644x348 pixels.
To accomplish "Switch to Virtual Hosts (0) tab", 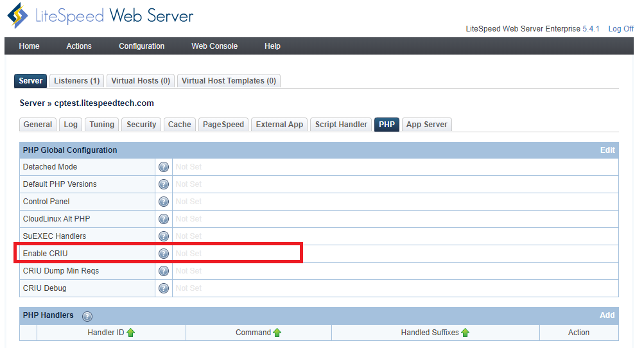I will (x=141, y=81).
